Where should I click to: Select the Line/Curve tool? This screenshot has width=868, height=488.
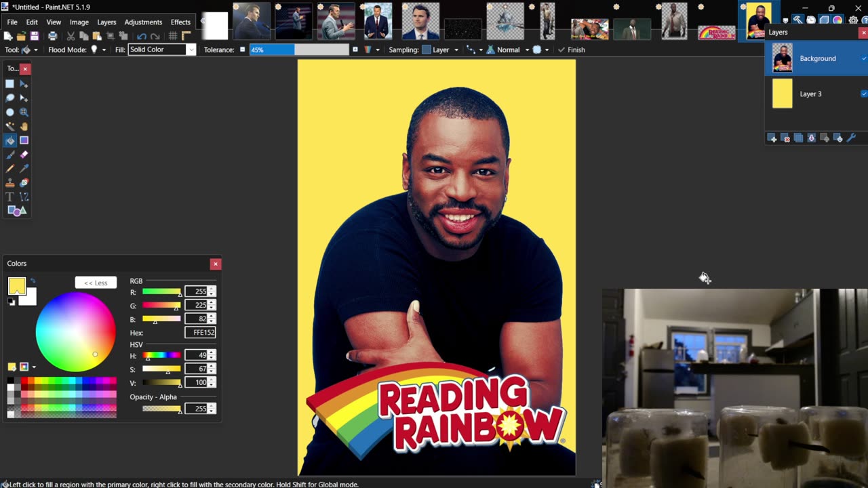pyautogui.click(x=24, y=197)
